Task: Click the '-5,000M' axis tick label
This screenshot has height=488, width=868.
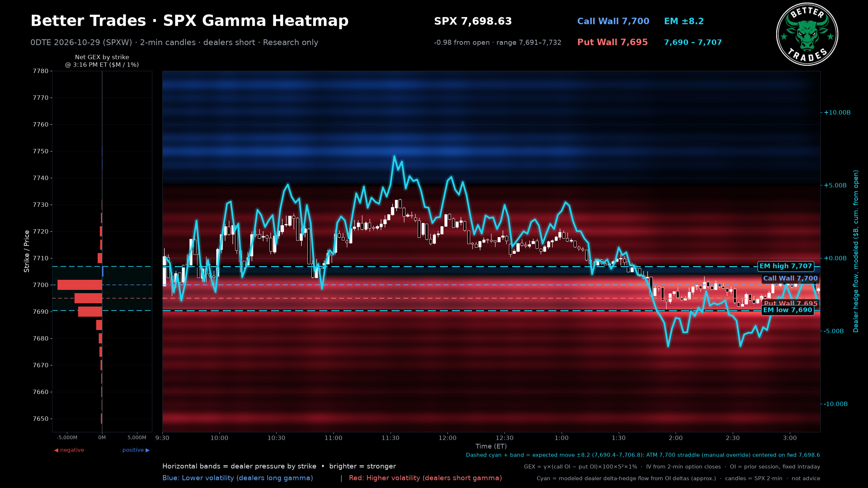Action: point(67,438)
